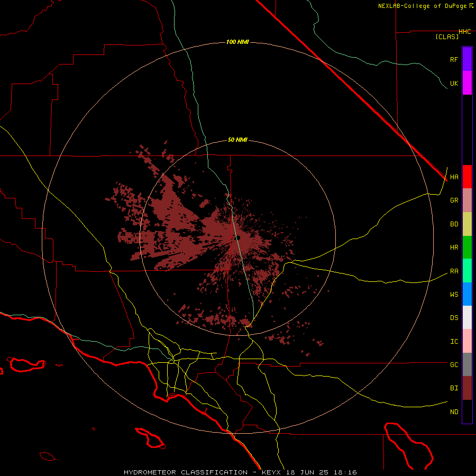Click the UK legend label
This screenshot has width=476, height=476.
tap(454, 84)
